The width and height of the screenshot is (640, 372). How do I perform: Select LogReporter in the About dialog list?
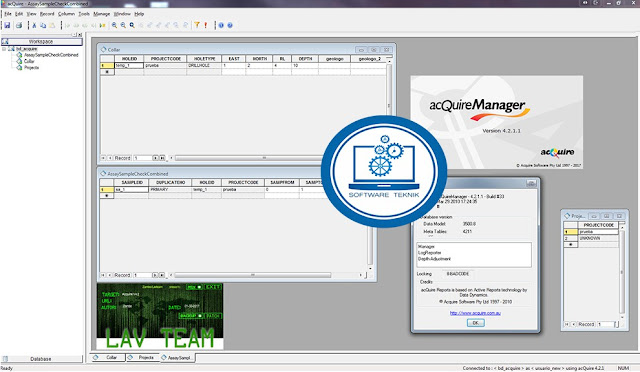tap(429, 253)
